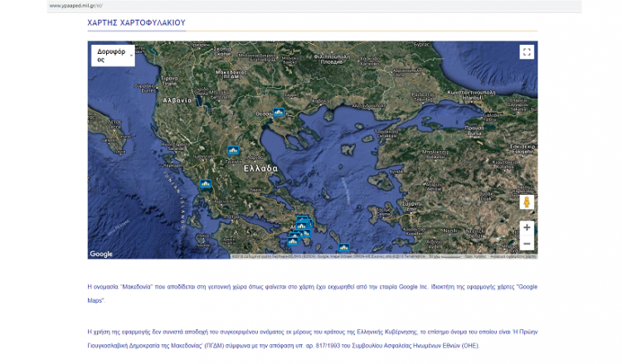Image resolution: width=622 pixels, height=364 pixels.
Task: Click the lowest marker in the Athens cluster
Action: pos(292,241)
